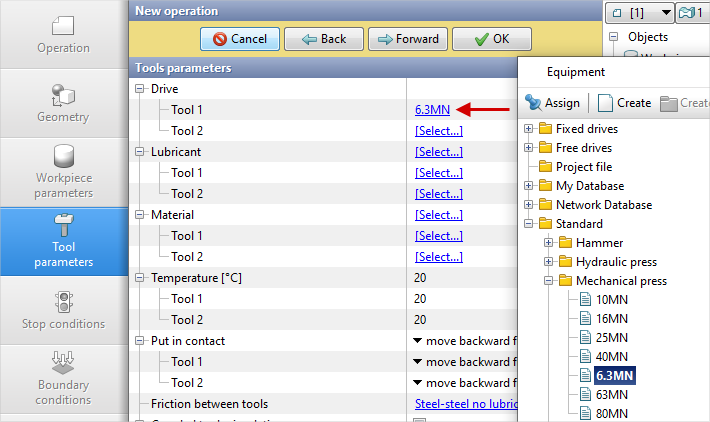Image resolution: width=710 pixels, height=422 pixels.
Task: Select the 63MN press file icon
Action: click(586, 394)
